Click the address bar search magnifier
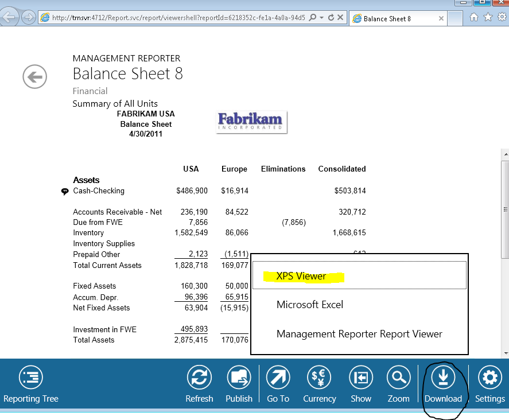The height and width of the screenshot is (420, 509). point(312,17)
